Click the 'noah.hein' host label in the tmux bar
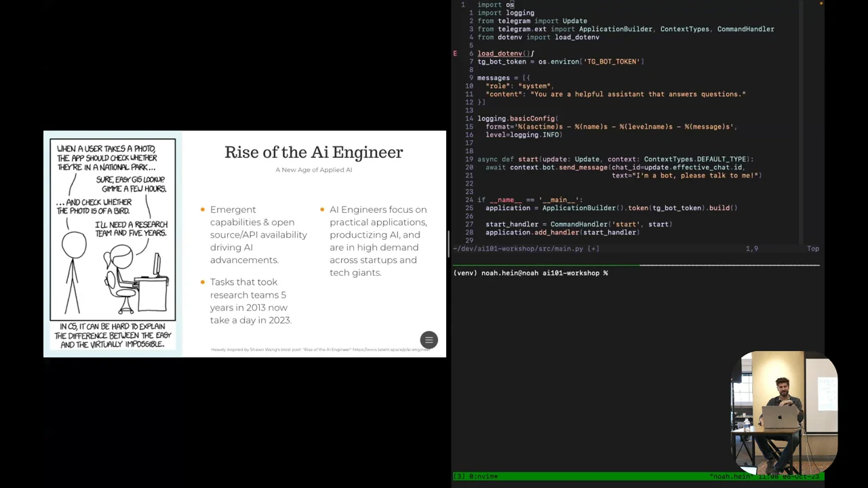 pyautogui.click(x=731, y=476)
